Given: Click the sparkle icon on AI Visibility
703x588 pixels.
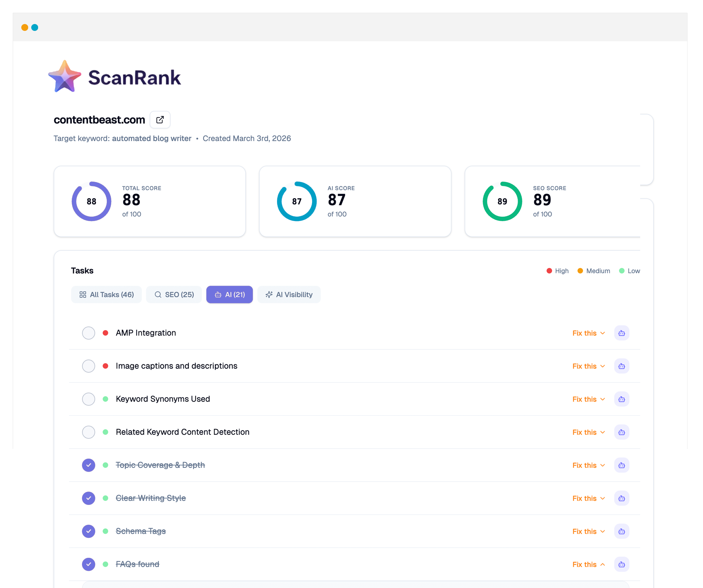Looking at the screenshot, I should (x=268, y=294).
